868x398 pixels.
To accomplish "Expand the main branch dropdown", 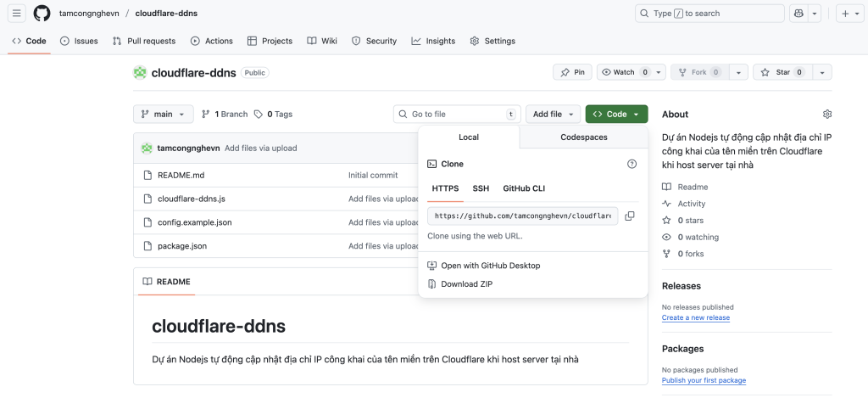I will coord(163,114).
